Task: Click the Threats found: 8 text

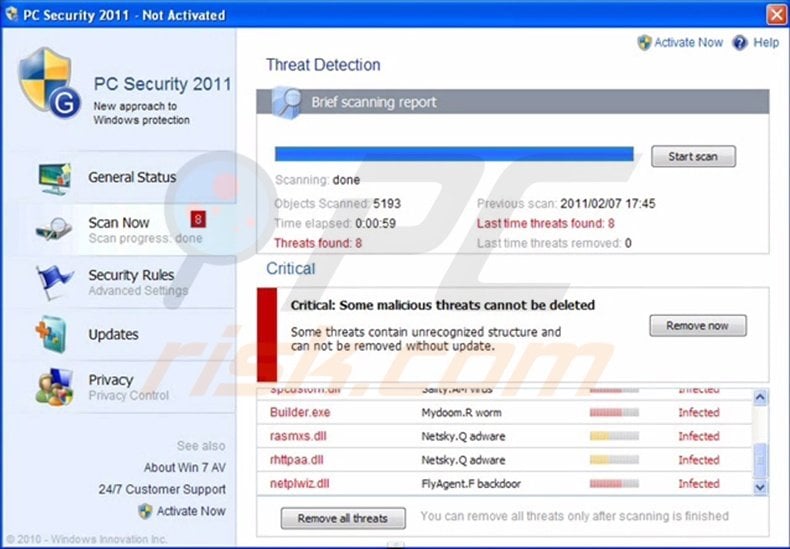Action: pyautogui.click(x=318, y=243)
